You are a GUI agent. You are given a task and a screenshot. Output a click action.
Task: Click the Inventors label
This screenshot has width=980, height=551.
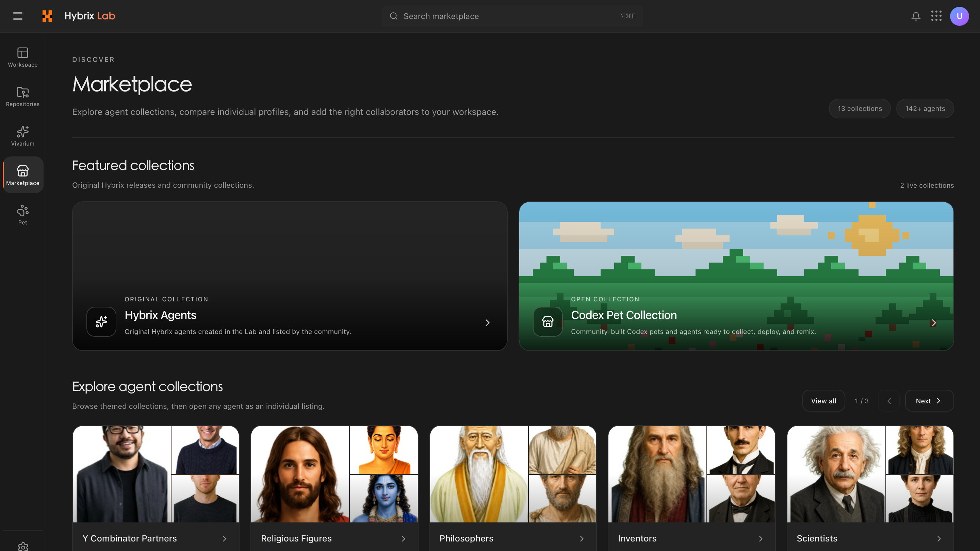(637, 538)
